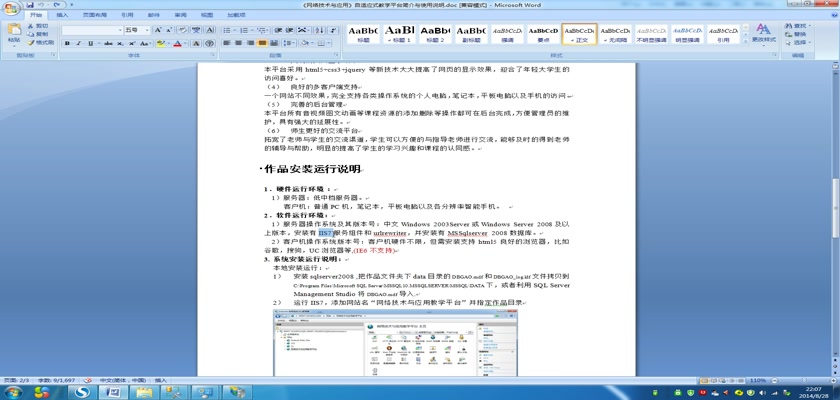Toggle bold formatting
The image size is (840, 400).
67,43
